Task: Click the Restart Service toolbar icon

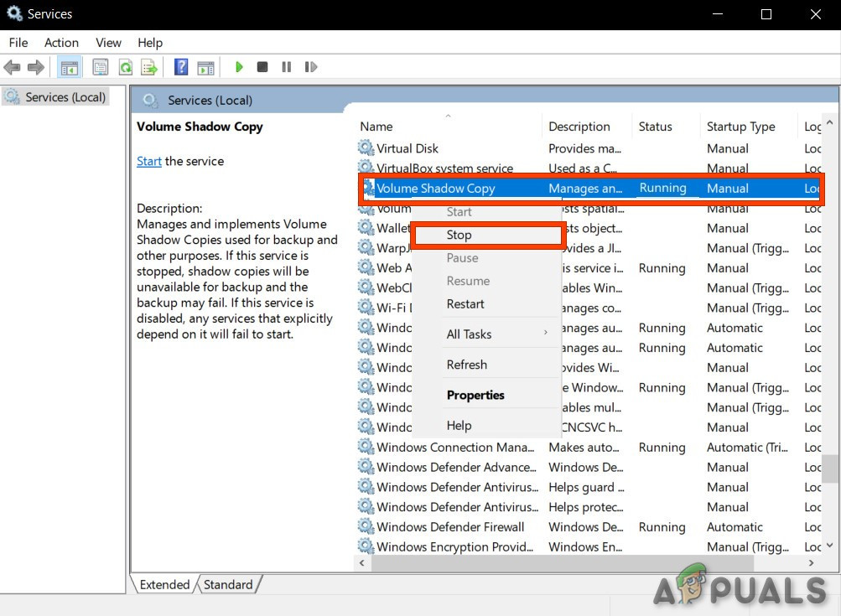Action: [311, 67]
